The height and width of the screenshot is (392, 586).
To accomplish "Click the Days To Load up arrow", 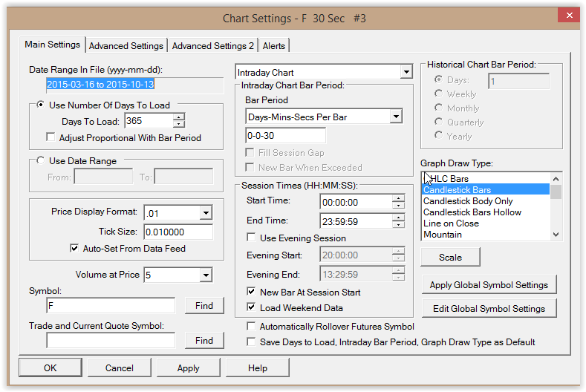I will coord(178,117).
